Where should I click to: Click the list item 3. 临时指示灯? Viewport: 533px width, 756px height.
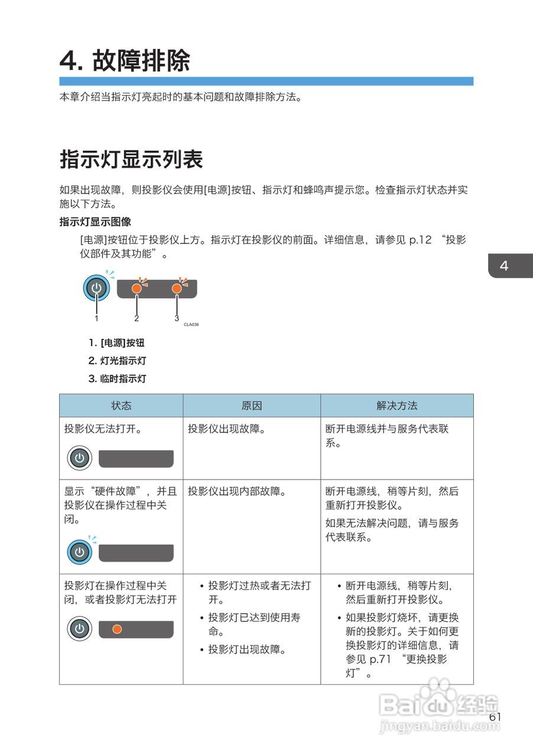tap(117, 379)
